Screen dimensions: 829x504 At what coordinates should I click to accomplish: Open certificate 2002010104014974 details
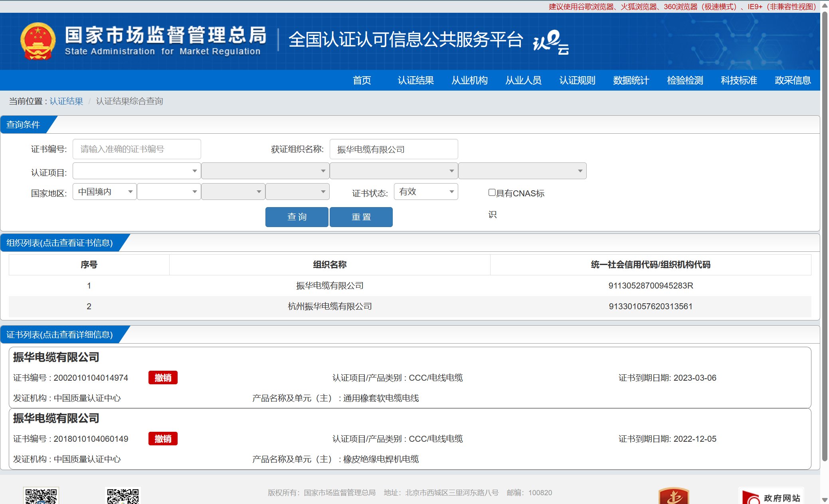410,378
